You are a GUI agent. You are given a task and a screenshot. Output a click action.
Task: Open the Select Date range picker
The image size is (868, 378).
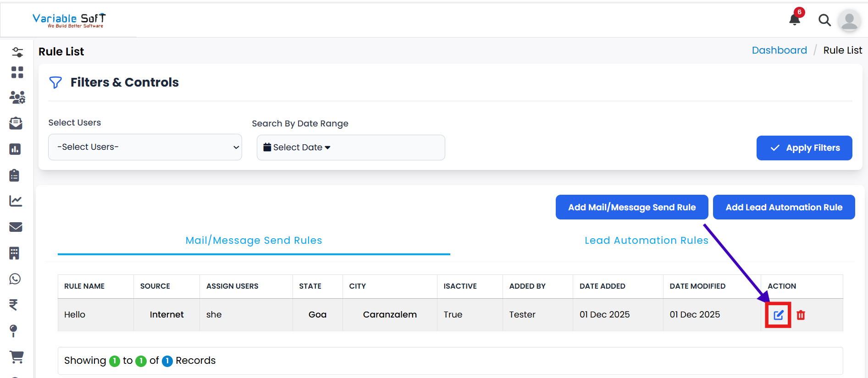click(x=350, y=148)
